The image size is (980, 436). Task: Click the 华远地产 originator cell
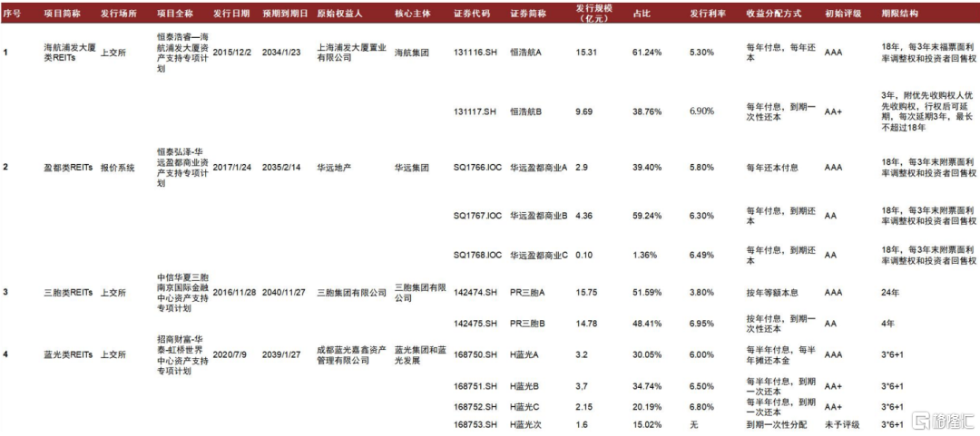click(x=332, y=168)
